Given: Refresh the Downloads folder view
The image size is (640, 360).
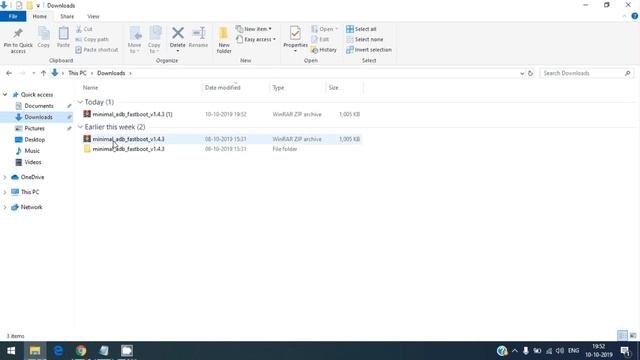Looking at the screenshot, I should tap(530, 73).
